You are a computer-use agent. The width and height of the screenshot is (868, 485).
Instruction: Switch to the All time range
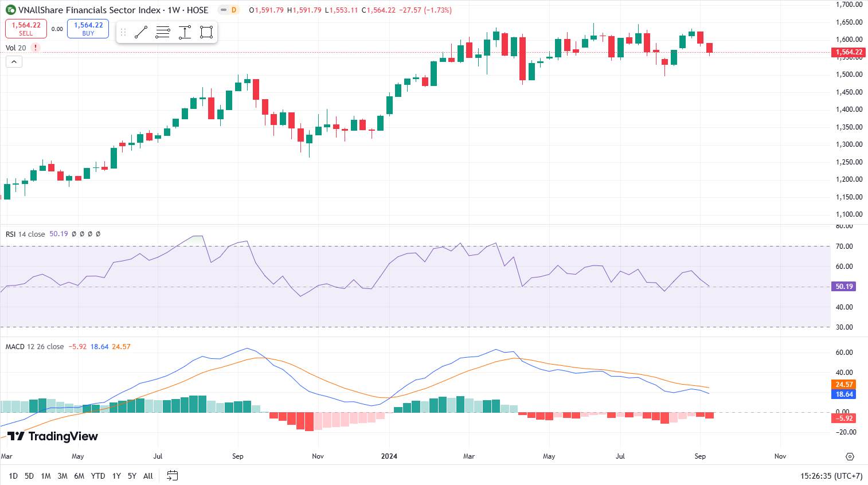148,476
